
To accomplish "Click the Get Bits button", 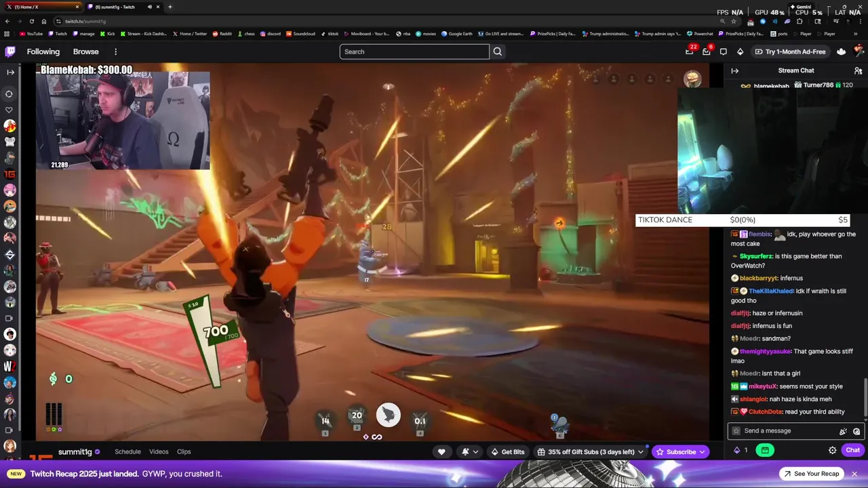I will (508, 452).
